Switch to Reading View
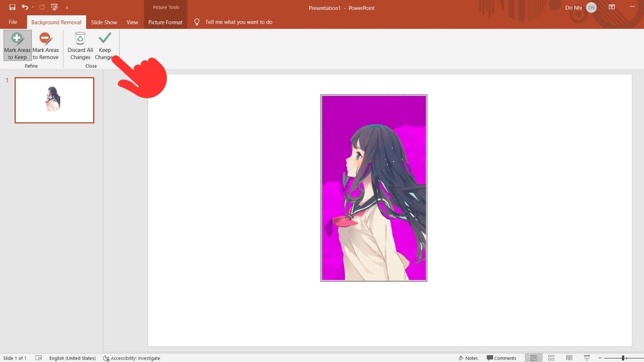The width and height of the screenshot is (644, 362). 569,358
